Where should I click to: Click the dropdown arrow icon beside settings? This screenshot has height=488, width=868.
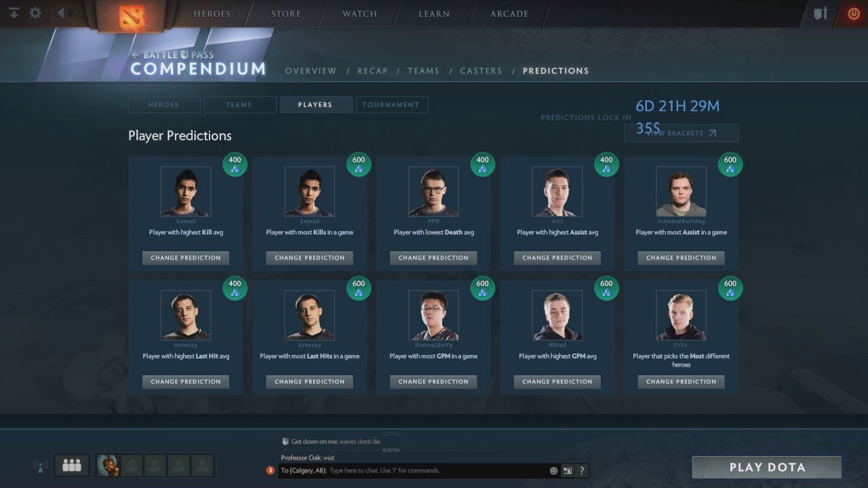click(14, 14)
